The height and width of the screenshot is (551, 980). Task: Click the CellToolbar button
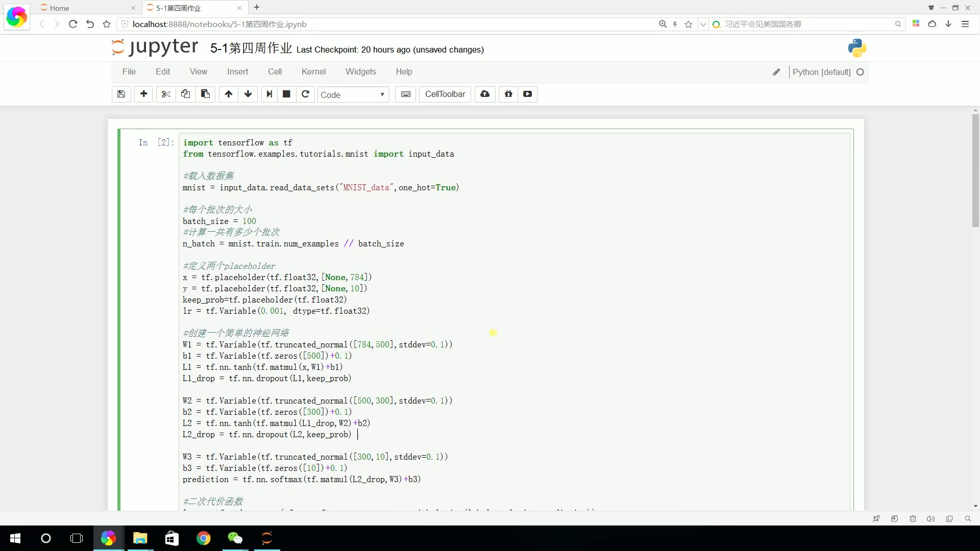(x=445, y=94)
